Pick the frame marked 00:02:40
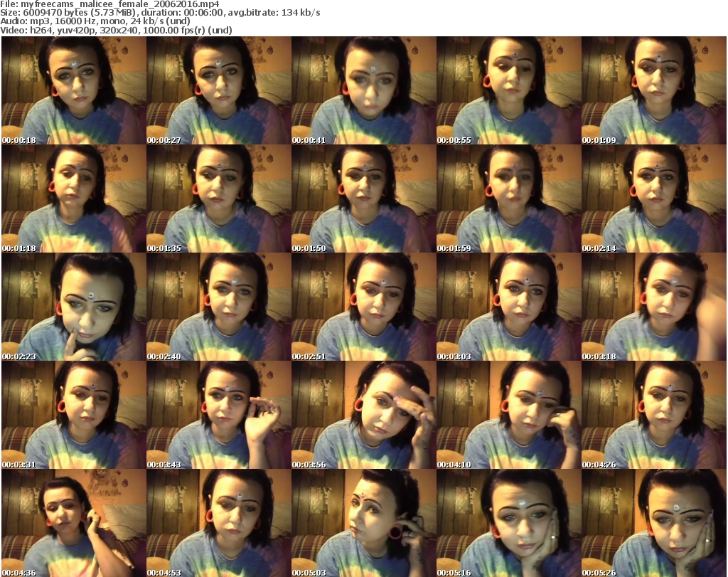Image resolution: width=728 pixels, height=577 pixels. pos(219,307)
